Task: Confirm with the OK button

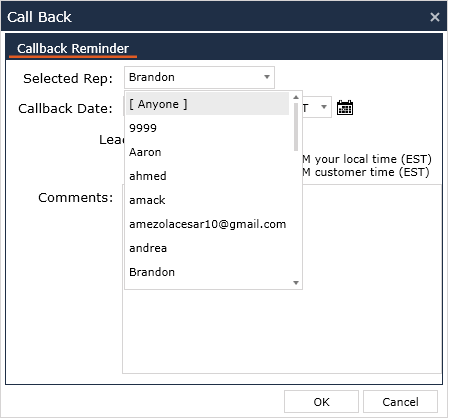Action: [x=321, y=402]
